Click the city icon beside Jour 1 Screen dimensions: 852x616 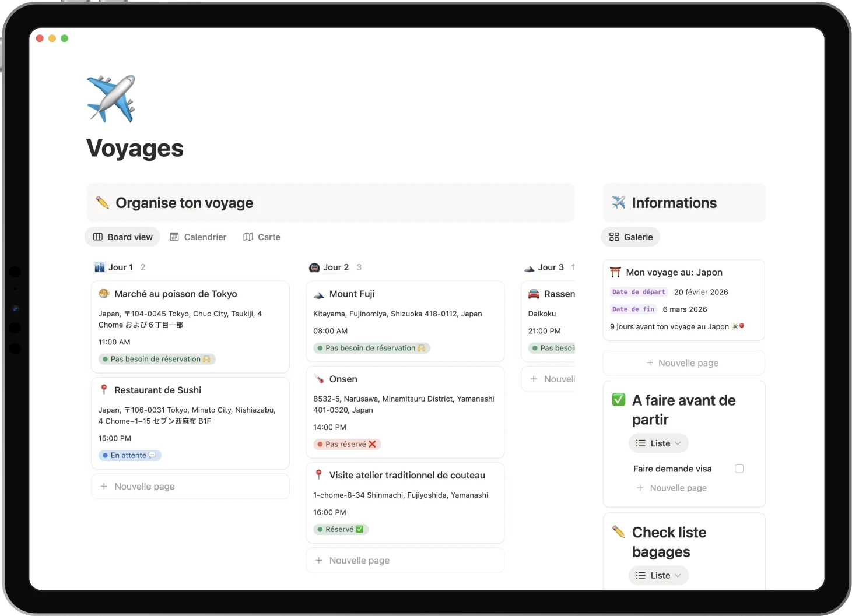pos(100,267)
